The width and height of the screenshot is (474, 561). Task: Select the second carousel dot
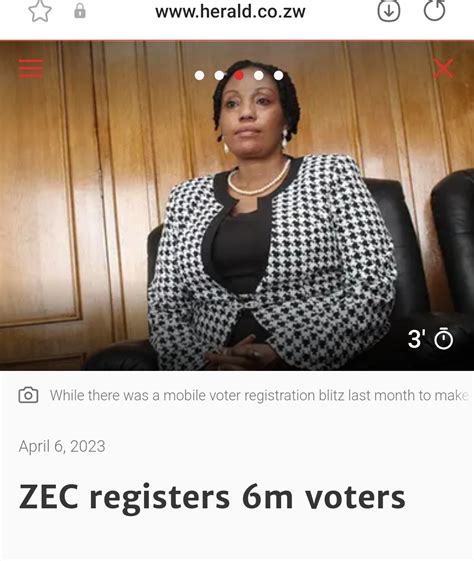click(219, 75)
